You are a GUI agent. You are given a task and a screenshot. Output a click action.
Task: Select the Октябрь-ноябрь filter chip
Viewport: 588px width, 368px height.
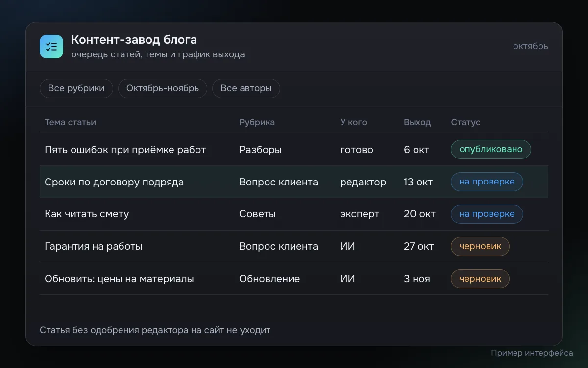point(163,89)
